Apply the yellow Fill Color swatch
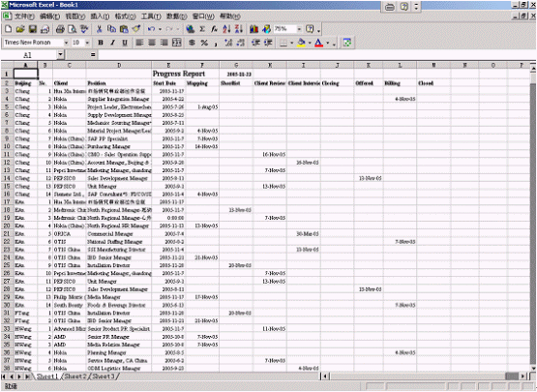The height and width of the screenshot is (392, 537). 301,43
